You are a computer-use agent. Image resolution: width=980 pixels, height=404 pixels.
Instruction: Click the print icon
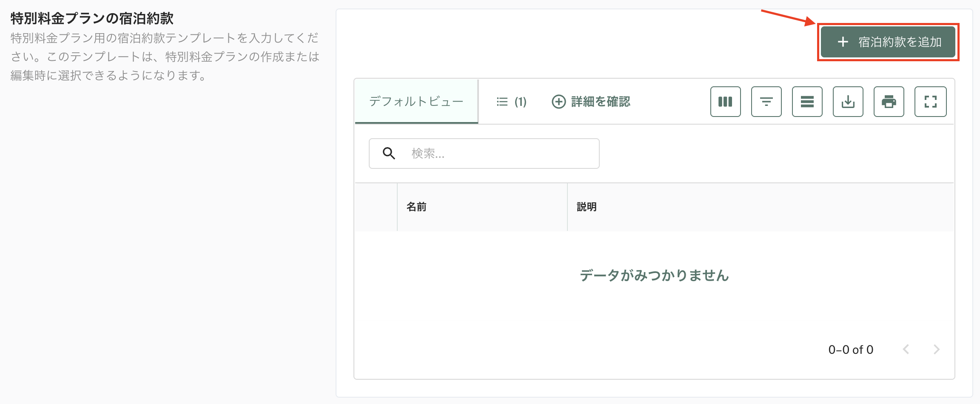[x=889, y=102]
